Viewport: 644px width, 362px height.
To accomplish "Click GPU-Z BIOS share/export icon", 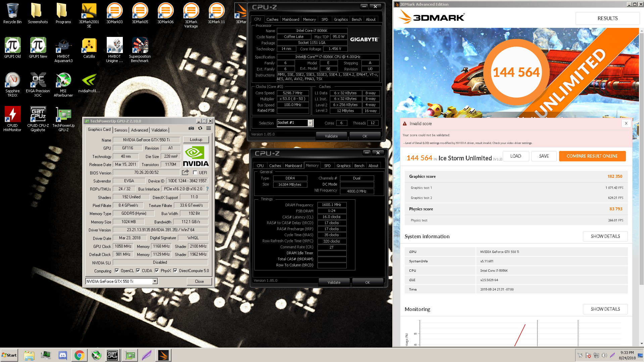I will [x=185, y=172].
